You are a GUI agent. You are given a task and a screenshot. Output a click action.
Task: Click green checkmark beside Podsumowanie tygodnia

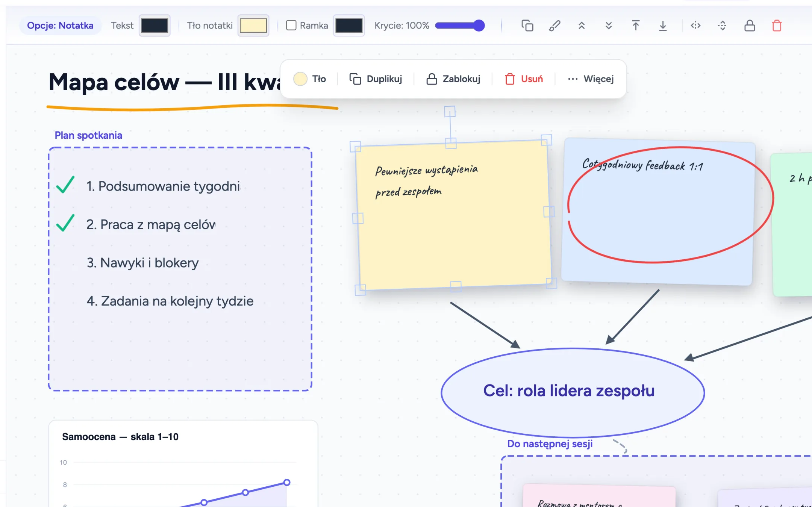pyautogui.click(x=65, y=185)
